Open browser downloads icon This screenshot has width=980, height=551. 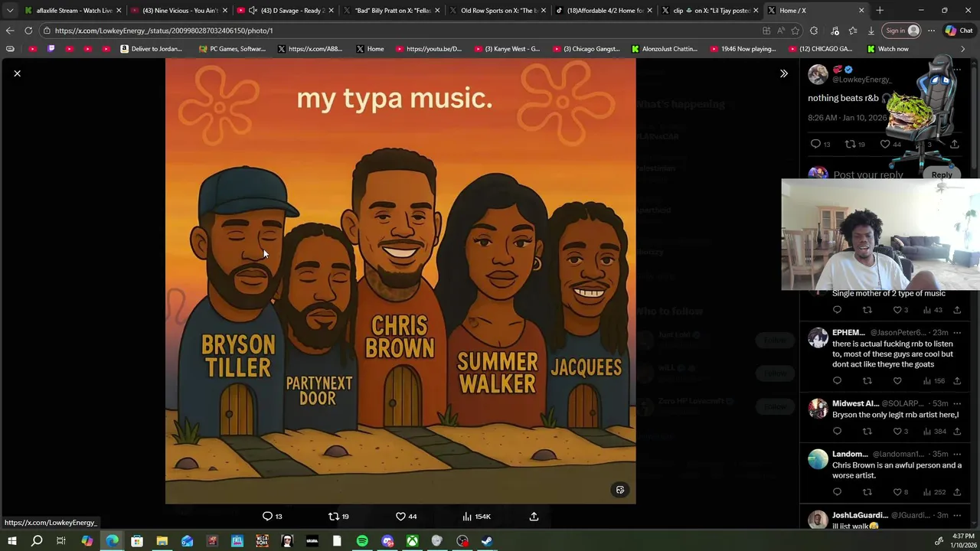click(871, 31)
